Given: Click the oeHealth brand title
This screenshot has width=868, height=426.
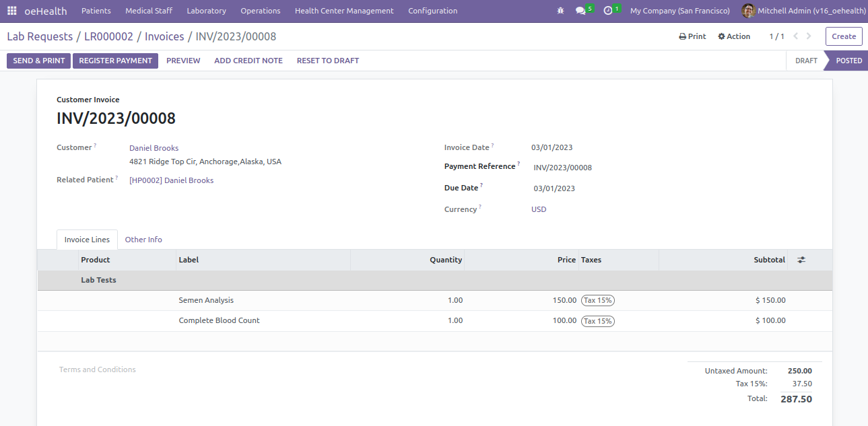Looking at the screenshot, I should [46, 11].
